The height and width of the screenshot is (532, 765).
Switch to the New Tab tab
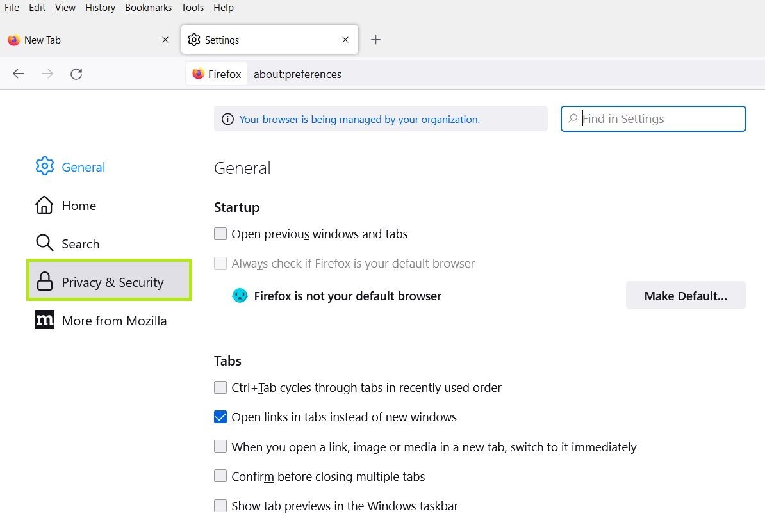(x=89, y=40)
